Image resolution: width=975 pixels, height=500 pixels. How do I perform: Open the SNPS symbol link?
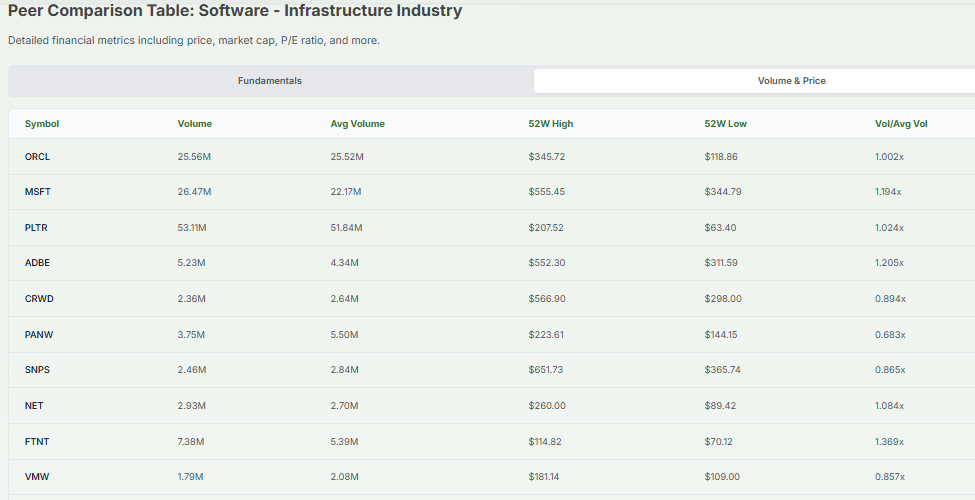(37, 370)
